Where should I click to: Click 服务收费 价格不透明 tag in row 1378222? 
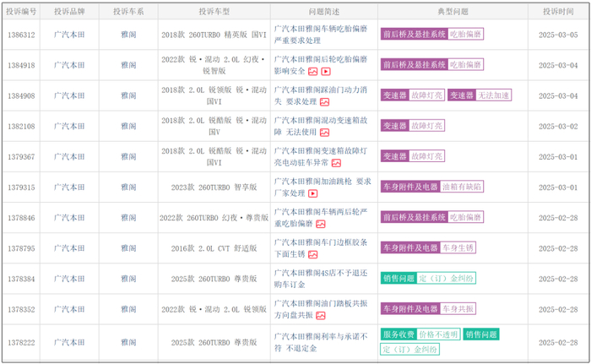(420, 334)
